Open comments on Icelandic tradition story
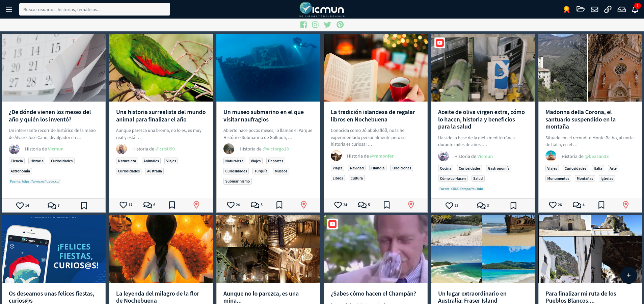This screenshot has width=644, height=304. (362, 205)
